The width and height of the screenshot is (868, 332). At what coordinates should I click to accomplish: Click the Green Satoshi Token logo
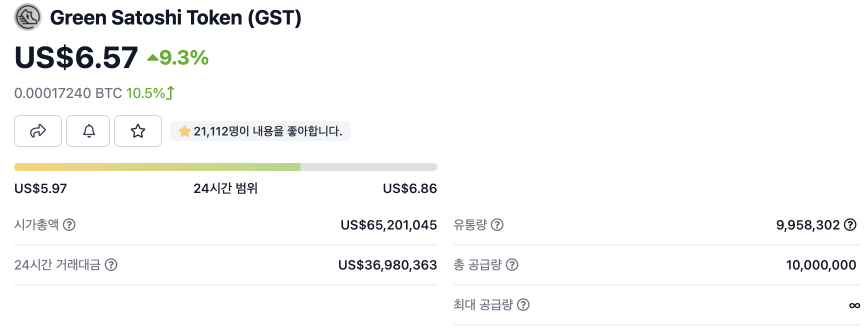tap(28, 16)
